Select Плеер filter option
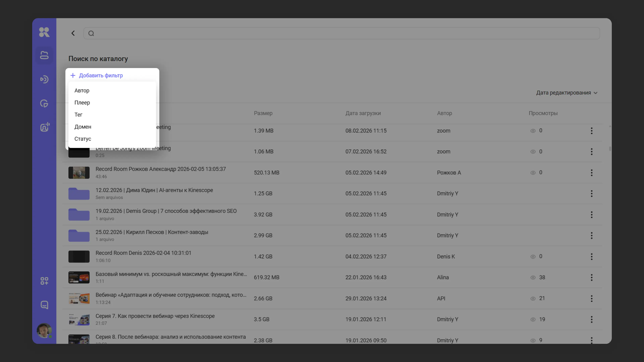The width and height of the screenshot is (644, 362). coord(82,102)
